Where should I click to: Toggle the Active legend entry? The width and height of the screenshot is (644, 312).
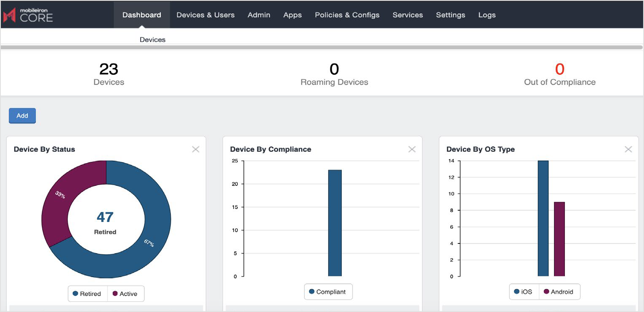tap(126, 293)
